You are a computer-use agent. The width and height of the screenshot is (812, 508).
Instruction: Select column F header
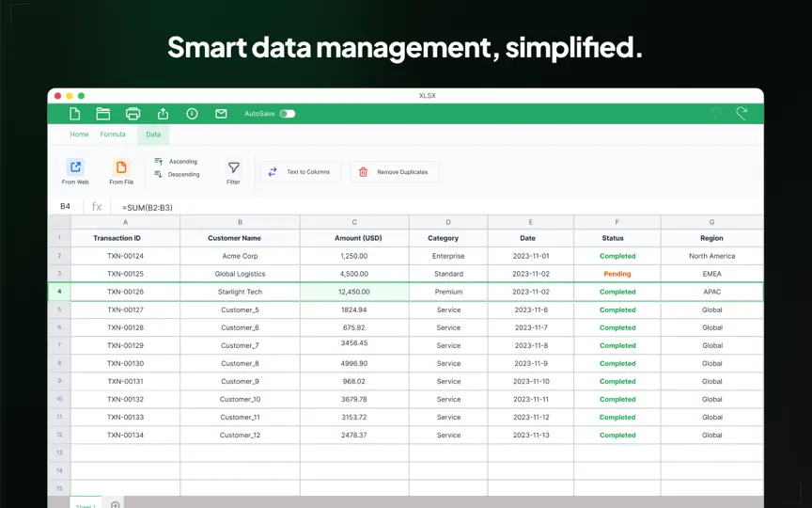click(617, 222)
